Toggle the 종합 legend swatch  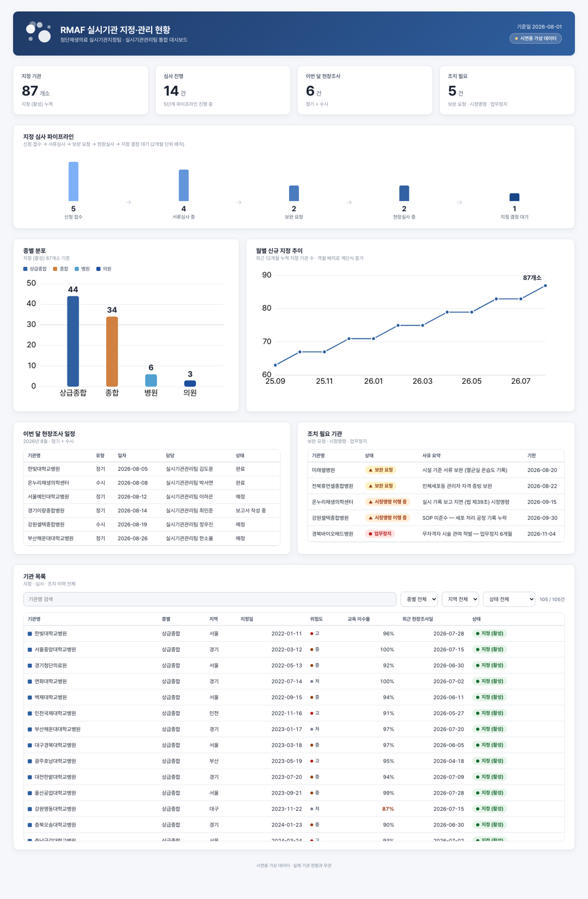(x=55, y=269)
